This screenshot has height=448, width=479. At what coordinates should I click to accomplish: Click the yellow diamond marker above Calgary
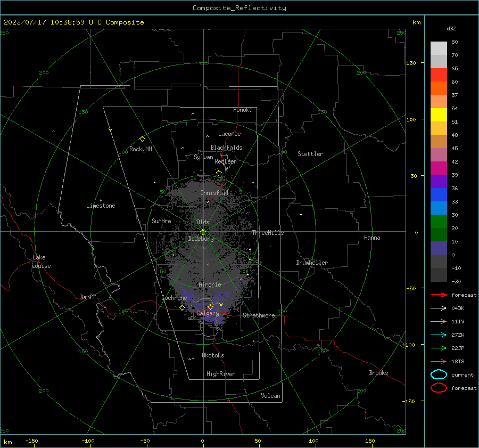pyautogui.click(x=210, y=307)
